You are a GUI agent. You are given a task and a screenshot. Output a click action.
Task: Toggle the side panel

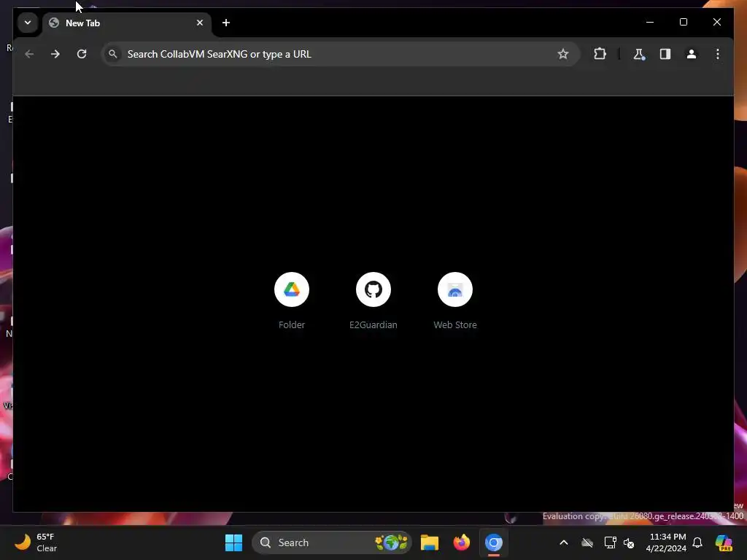point(665,54)
